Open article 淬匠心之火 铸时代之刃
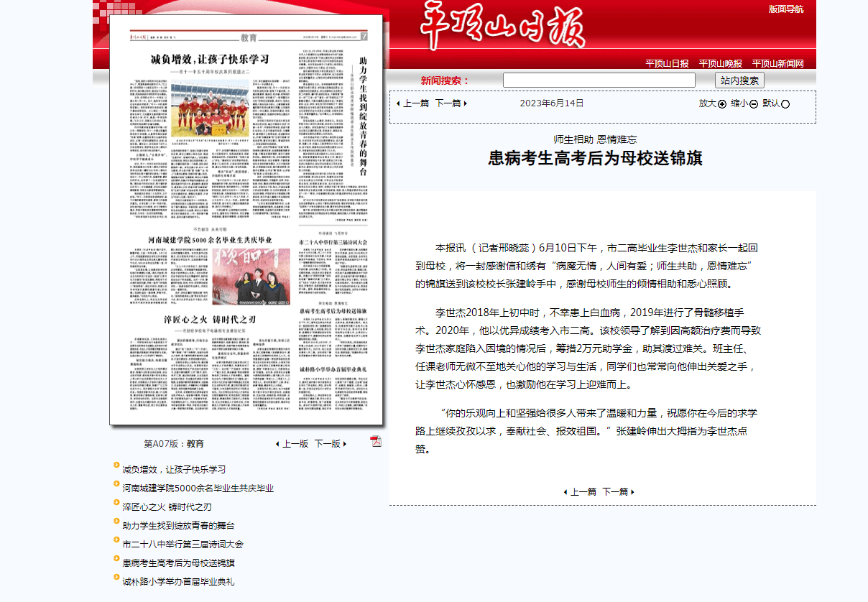This screenshot has height=602, width=868. click(167, 507)
